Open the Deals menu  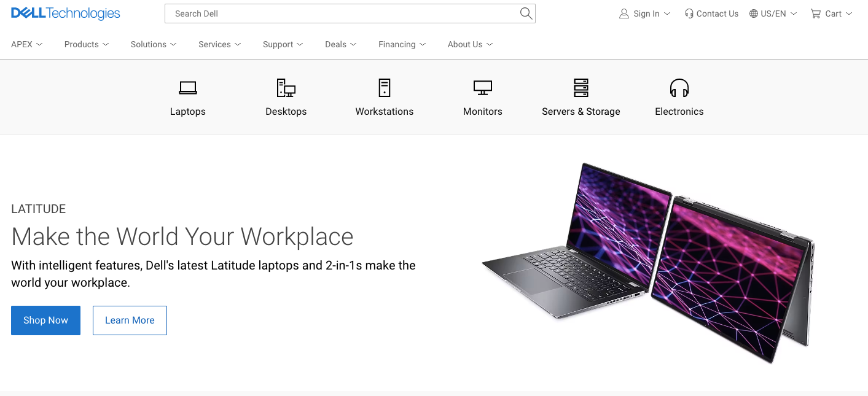(x=341, y=44)
